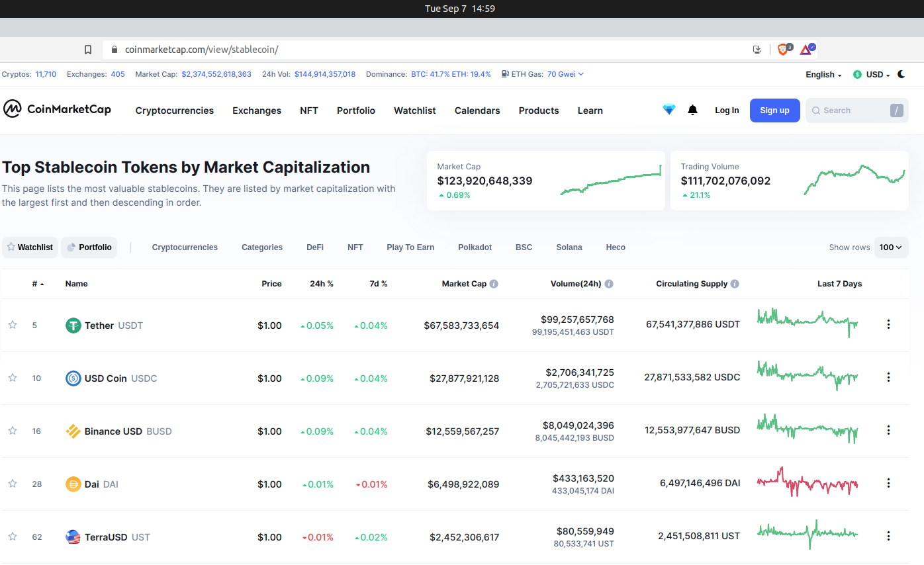Viewport: 924px width, 565px height.
Task: Select the Solana tab
Action: pos(569,247)
